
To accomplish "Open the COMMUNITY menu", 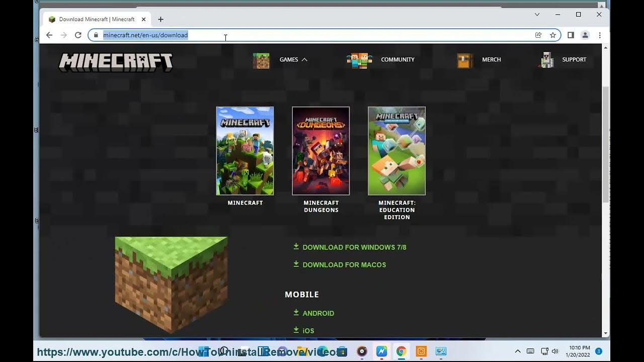I will [x=397, y=59].
